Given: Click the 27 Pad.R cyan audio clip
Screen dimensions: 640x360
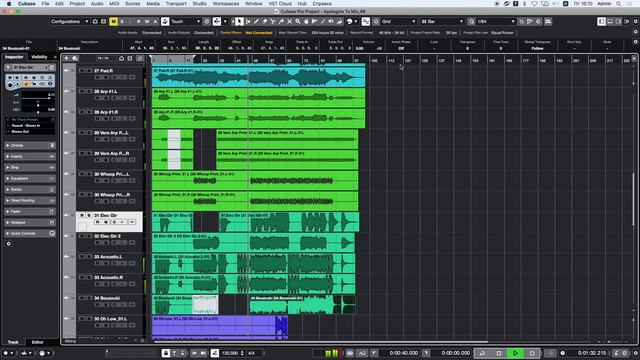Looking at the screenshot, I should click(259, 77).
